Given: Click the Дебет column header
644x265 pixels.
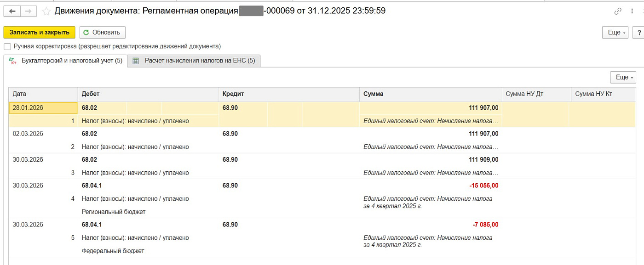Looking at the screenshot, I should pos(148,94).
